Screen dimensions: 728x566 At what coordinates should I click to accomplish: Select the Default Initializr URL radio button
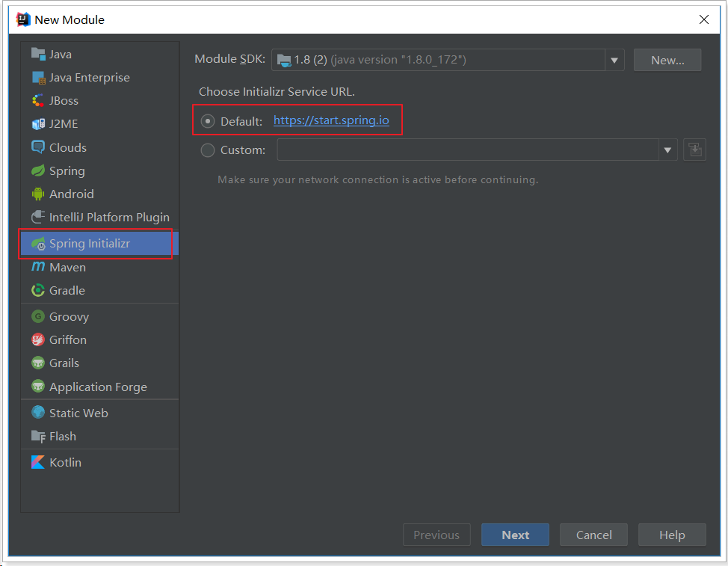coord(208,121)
